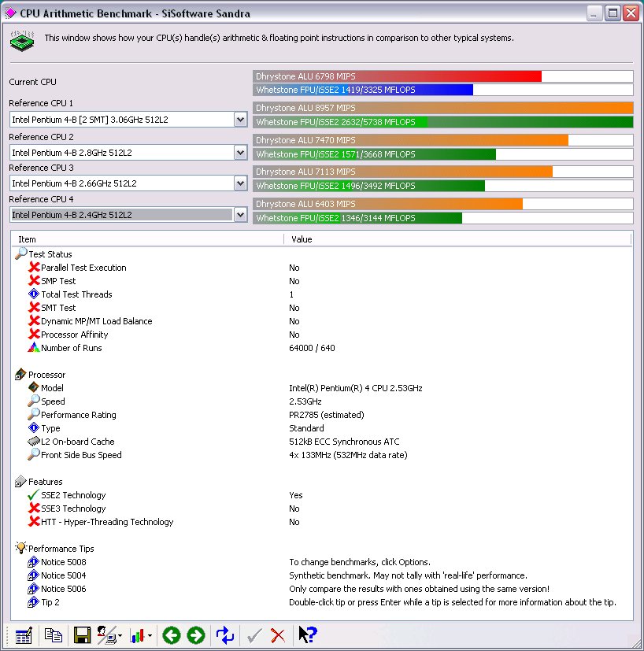This screenshot has height=651, width=644.
Task: Open the Reference CPU 1 dropdown arrow
Action: tap(240, 120)
